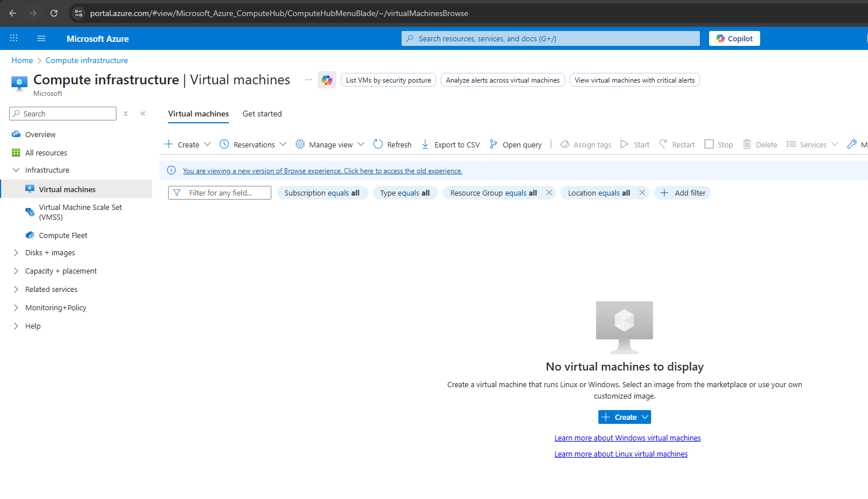This screenshot has width=868, height=499.
Task: Click the site information icon in address bar
Action: 79,13
